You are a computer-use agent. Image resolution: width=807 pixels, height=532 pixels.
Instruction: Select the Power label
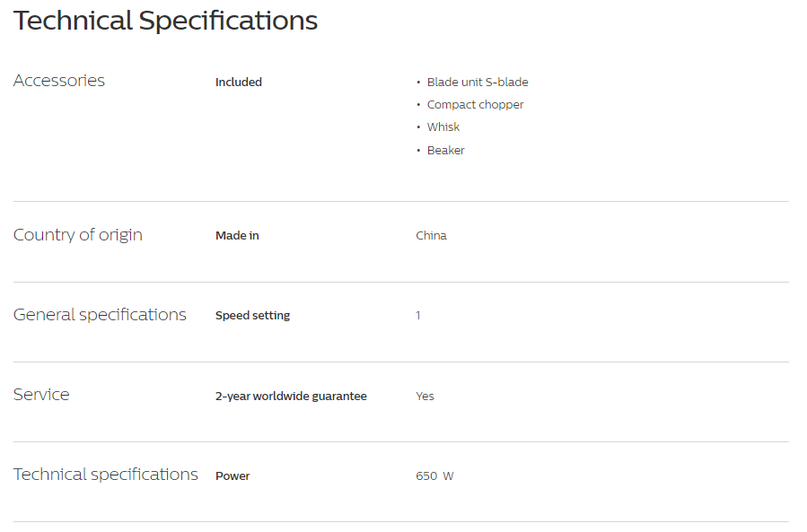point(232,475)
